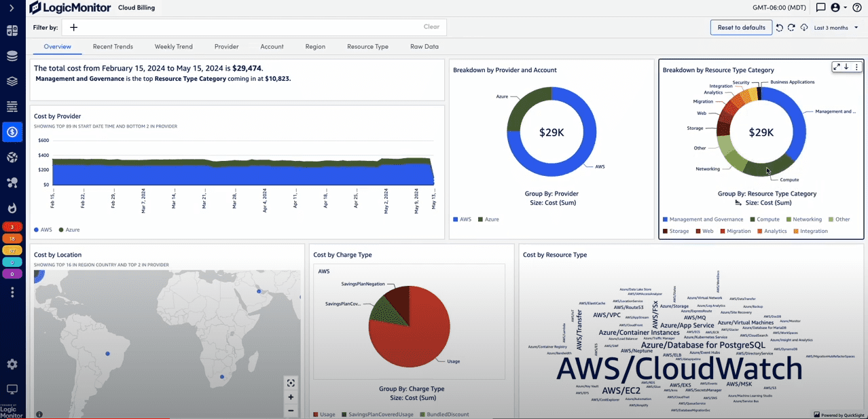The image size is (868, 419).
Task: Click the red critical alerts badge showing 3
Action: point(12,227)
